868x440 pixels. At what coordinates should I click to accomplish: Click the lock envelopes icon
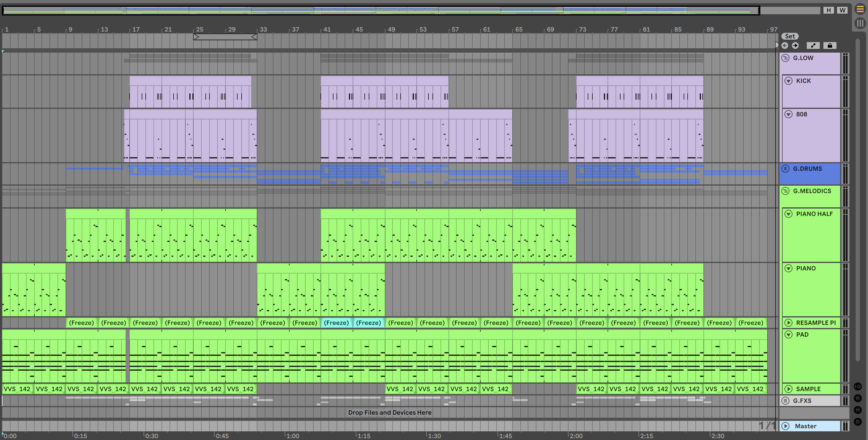click(x=830, y=45)
